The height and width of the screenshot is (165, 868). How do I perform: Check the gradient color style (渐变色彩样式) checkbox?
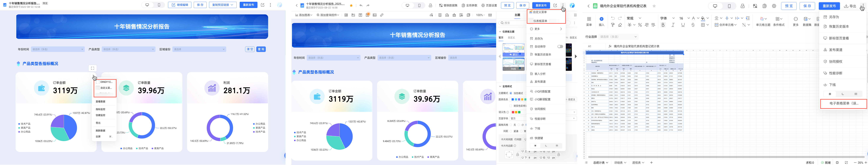pos(511,106)
